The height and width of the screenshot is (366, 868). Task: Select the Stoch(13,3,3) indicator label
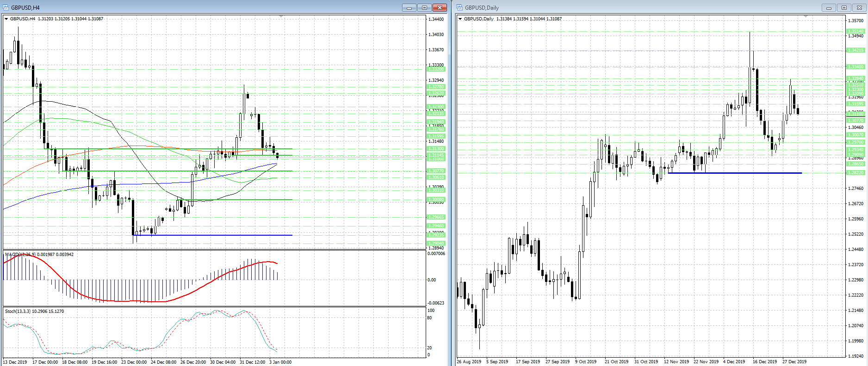tap(18, 311)
